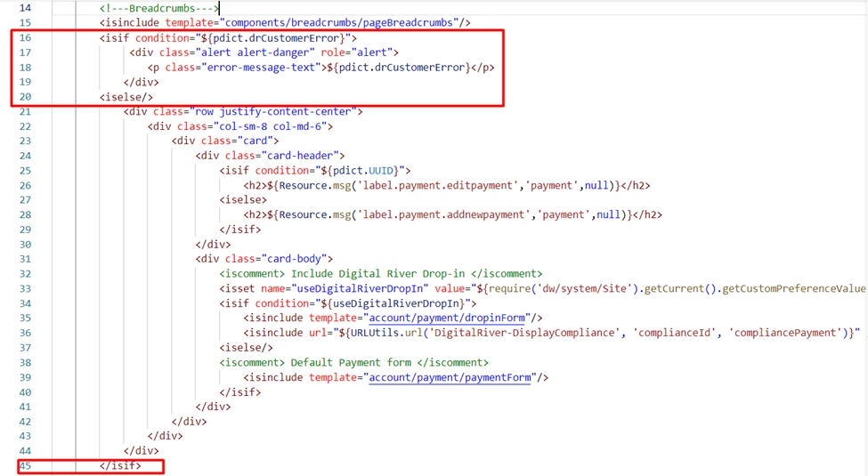The height and width of the screenshot is (476, 868).
Task: Click the closing isif tag on line 45
Action: coord(120,465)
